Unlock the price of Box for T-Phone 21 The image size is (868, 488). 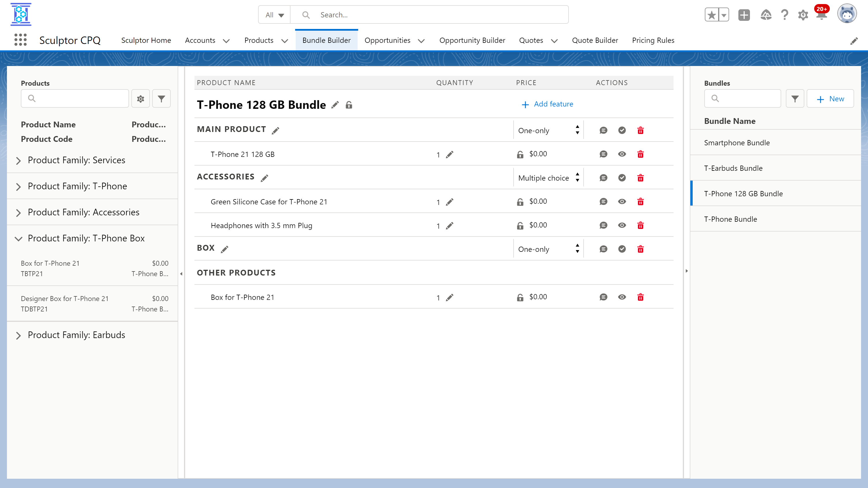pyautogui.click(x=521, y=297)
